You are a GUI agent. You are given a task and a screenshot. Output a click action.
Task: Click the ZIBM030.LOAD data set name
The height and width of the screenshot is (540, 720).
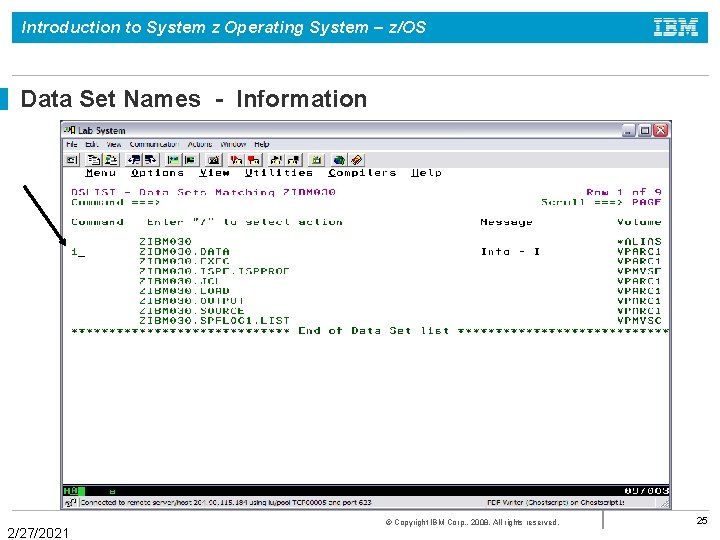[x=184, y=291]
